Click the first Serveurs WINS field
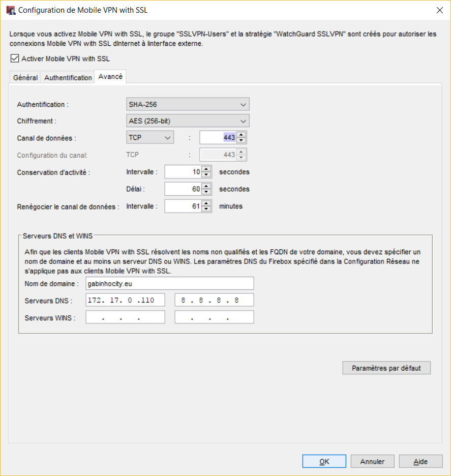The width and height of the screenshot is (451, 476). pos(126,317)
